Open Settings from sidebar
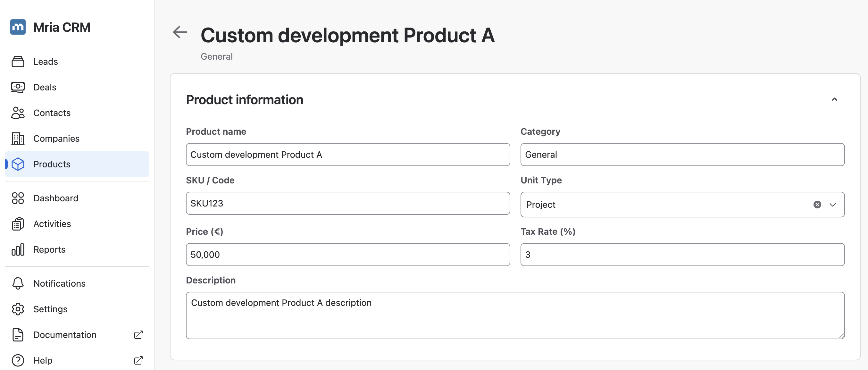This screenshot has height=370, width=868. coord(77,309)
